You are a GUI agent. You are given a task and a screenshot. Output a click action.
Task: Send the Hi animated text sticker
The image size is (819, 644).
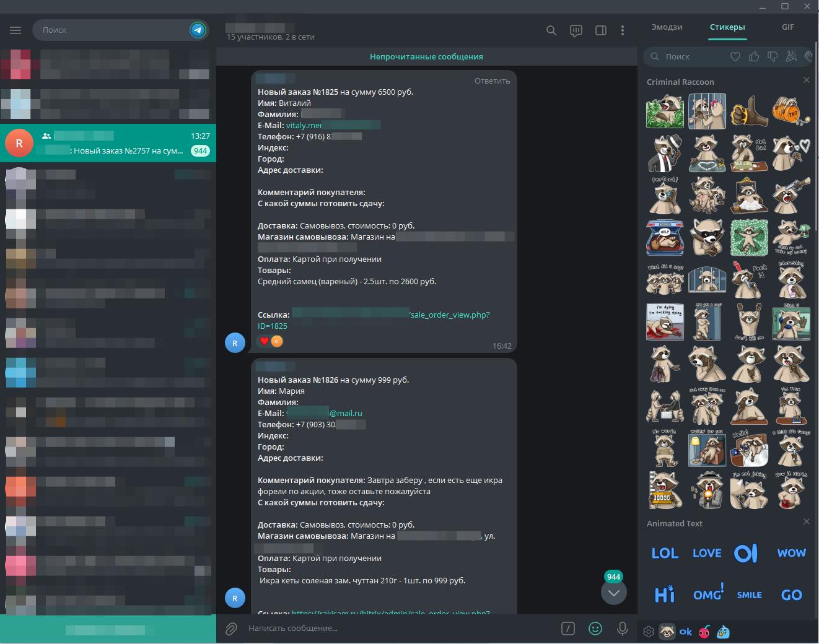[665, 594]
